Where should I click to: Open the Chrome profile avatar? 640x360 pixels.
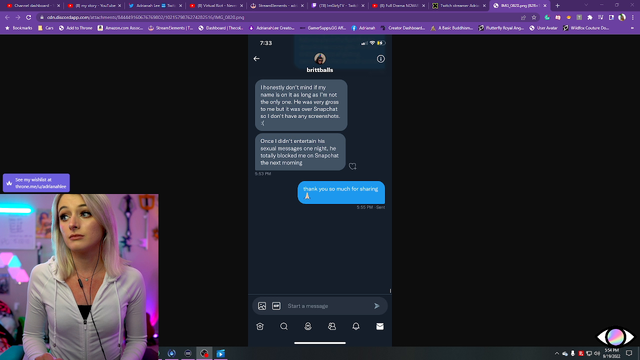click(x=622, y=18)
